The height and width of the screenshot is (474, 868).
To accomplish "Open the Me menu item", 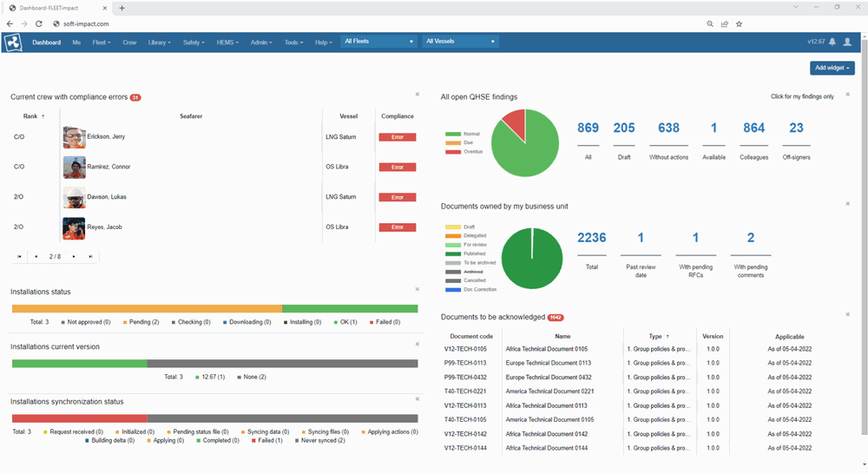I will [x=76, y=43].
